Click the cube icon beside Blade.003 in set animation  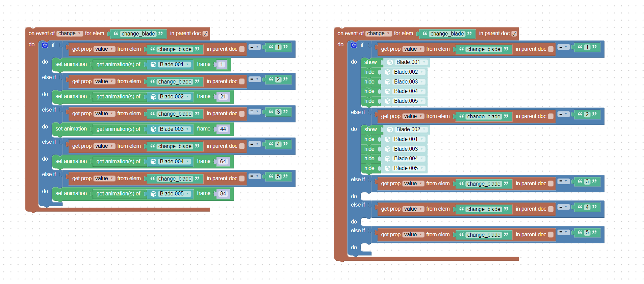pyautogui.click(x=153, y=129)
